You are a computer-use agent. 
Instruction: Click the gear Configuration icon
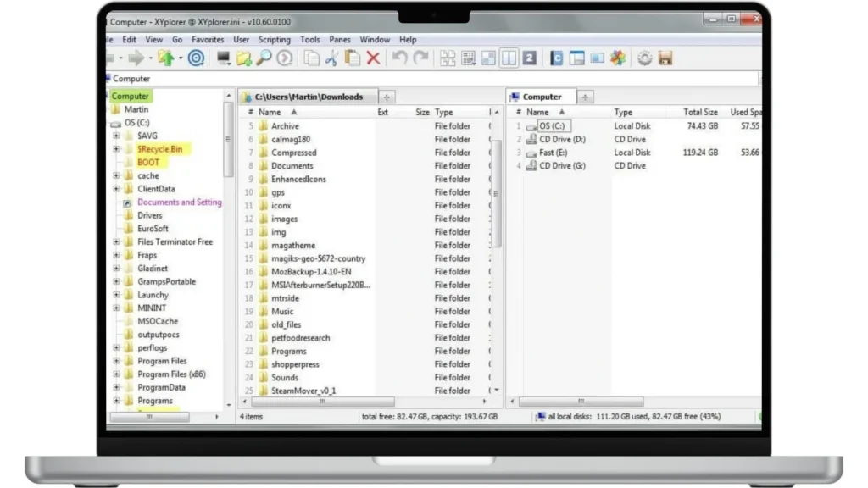[x=645, y=58]
